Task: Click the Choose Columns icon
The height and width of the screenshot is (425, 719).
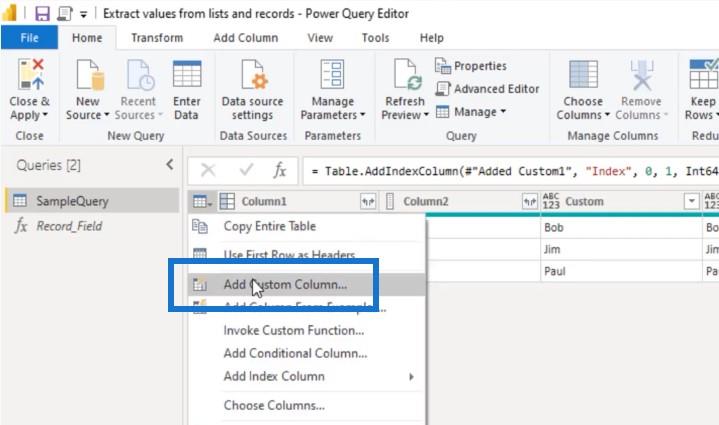Action: coord(583,74)
